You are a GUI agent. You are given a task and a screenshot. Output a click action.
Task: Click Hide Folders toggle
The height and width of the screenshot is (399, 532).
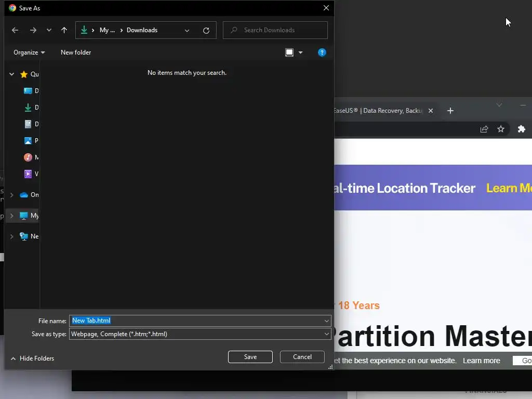[32, 358]
